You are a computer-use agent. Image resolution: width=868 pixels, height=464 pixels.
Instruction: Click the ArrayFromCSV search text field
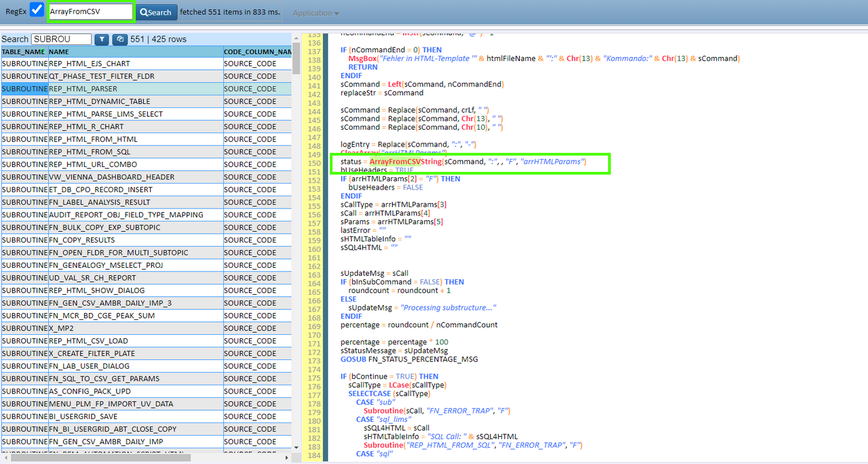tap(90, 12)
